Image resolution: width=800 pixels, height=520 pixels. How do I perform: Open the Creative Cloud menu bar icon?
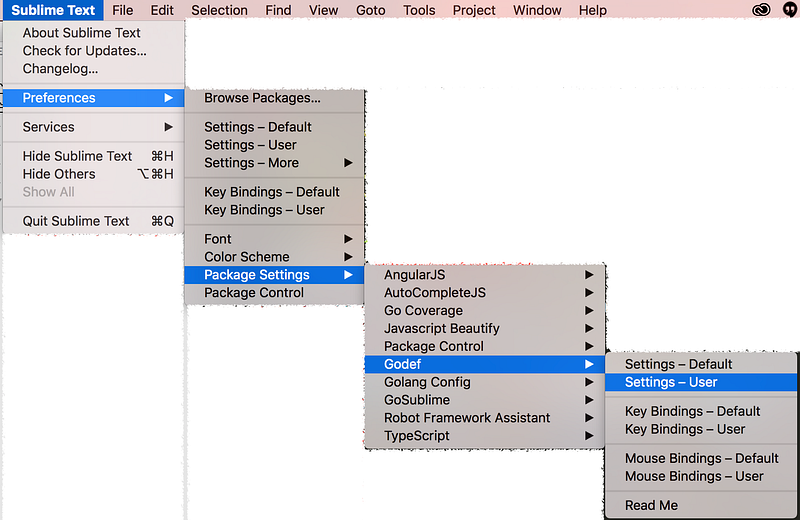[x=761, y=10]
